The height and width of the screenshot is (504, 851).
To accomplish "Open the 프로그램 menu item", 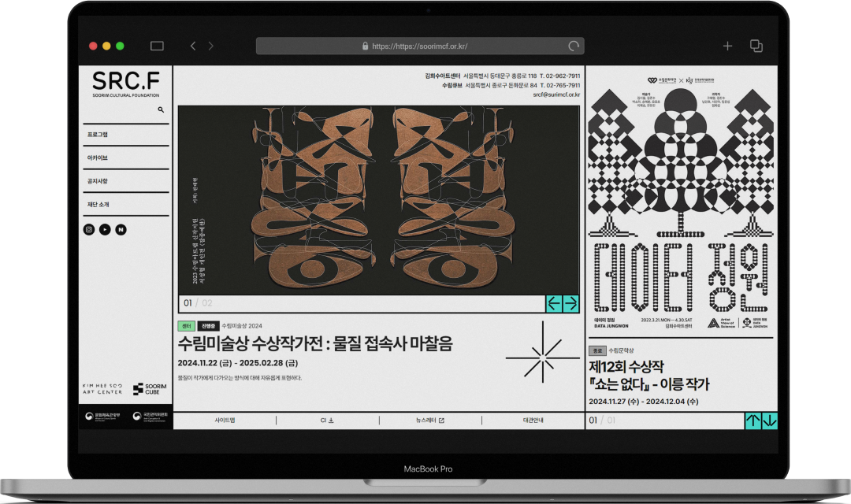I will tap(98, 135).
